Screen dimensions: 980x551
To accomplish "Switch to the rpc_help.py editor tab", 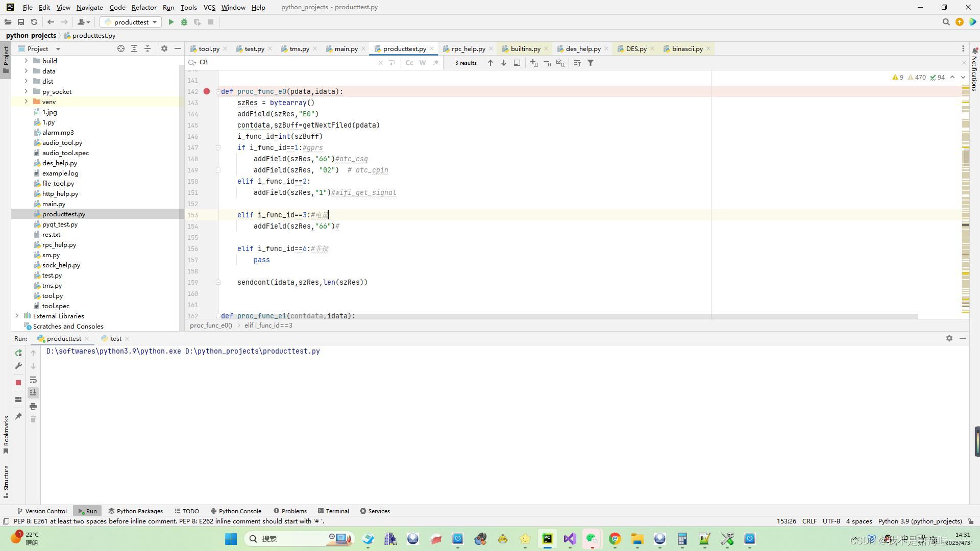I will coord(468,48).
